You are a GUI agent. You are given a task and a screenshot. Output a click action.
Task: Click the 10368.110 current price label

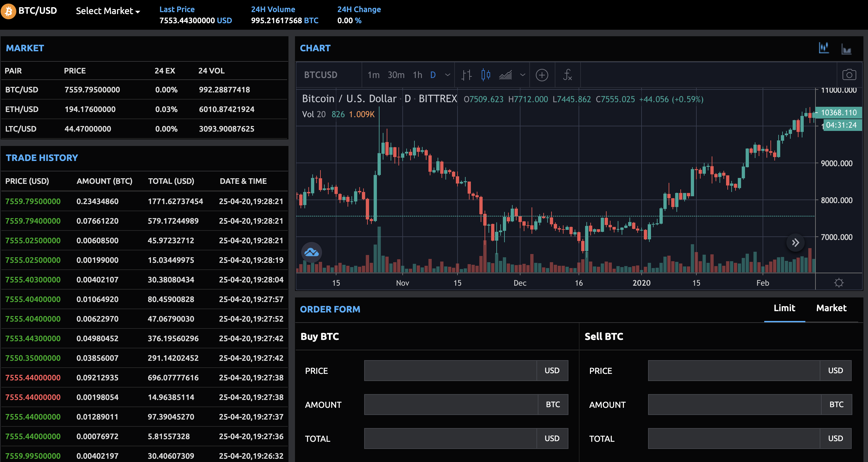839,112
